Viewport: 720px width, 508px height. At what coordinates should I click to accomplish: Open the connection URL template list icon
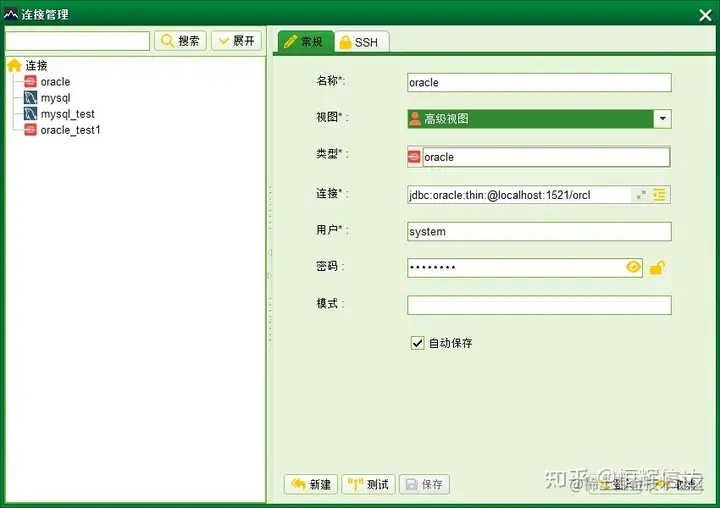point(659,195)
